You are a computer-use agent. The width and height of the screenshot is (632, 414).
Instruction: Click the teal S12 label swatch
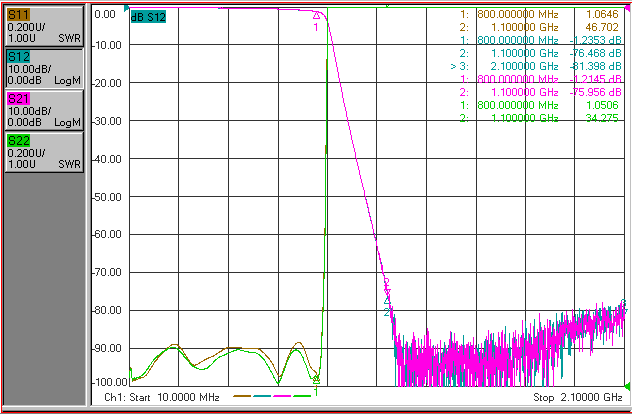(x=19, y=57)
